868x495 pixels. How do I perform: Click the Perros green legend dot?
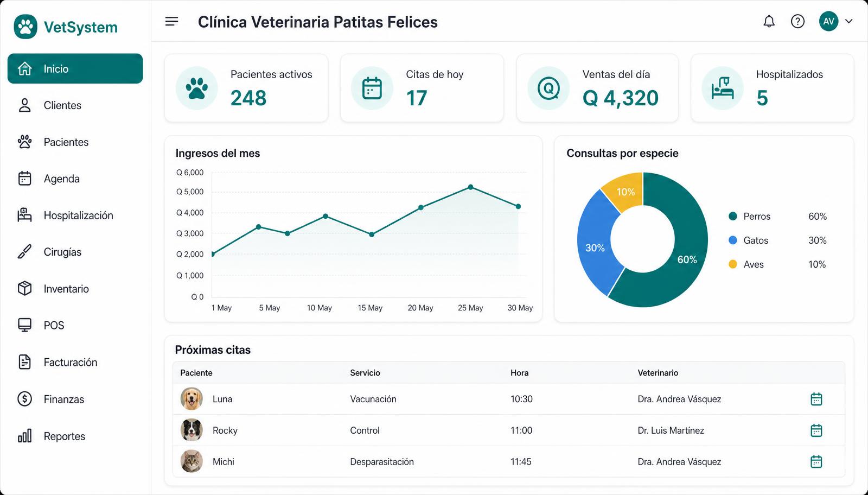pos(732,216)
